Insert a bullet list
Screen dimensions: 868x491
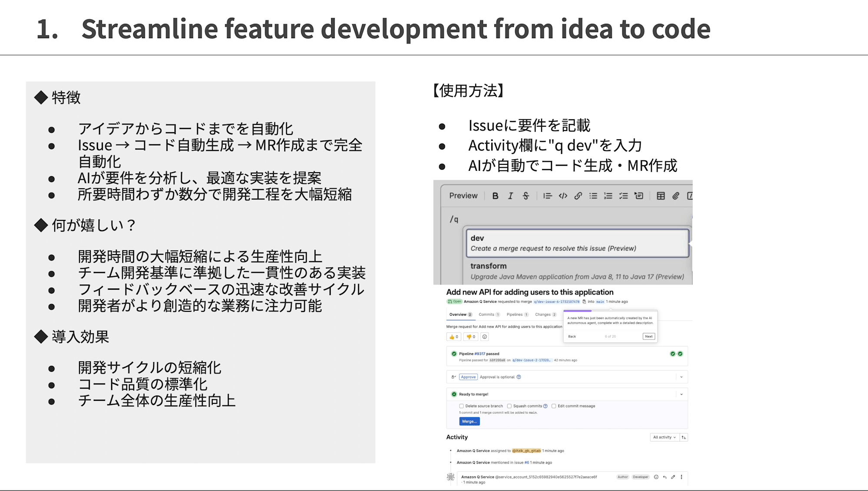click(x=593, y=196)
